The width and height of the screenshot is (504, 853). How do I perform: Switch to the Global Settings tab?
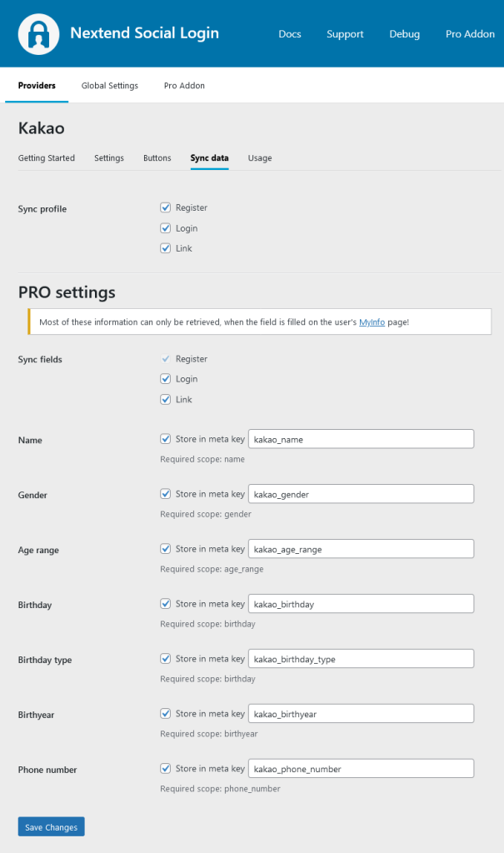tap(110, 86)
